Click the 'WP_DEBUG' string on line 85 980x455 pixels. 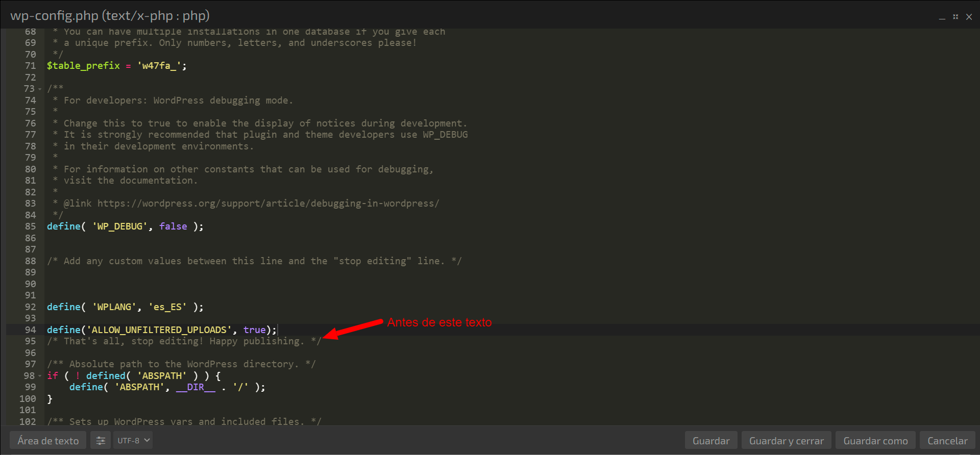120,226
